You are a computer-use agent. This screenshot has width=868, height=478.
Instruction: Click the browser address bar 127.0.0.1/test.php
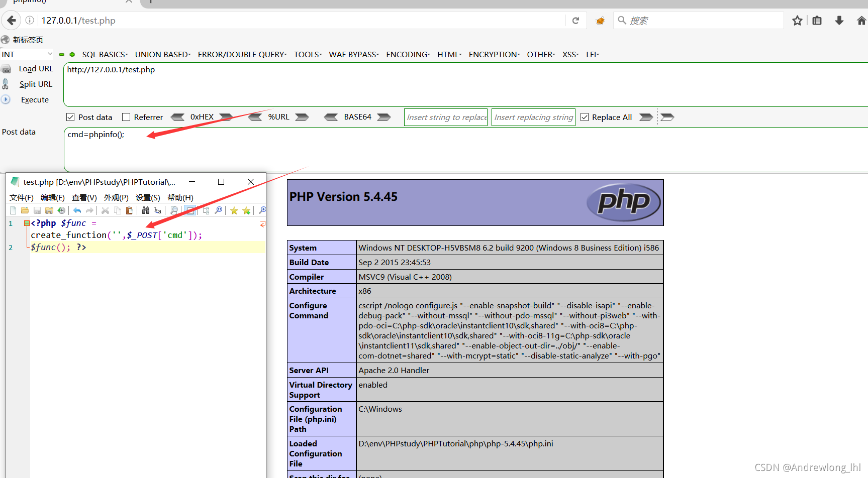click(x=302, y=21)
